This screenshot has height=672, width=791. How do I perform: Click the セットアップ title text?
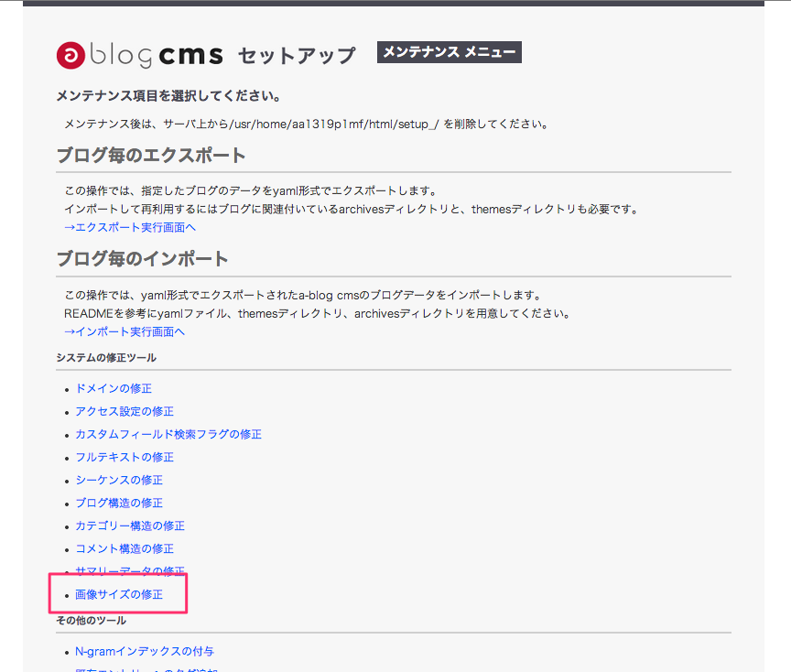(x=297, y=56)
